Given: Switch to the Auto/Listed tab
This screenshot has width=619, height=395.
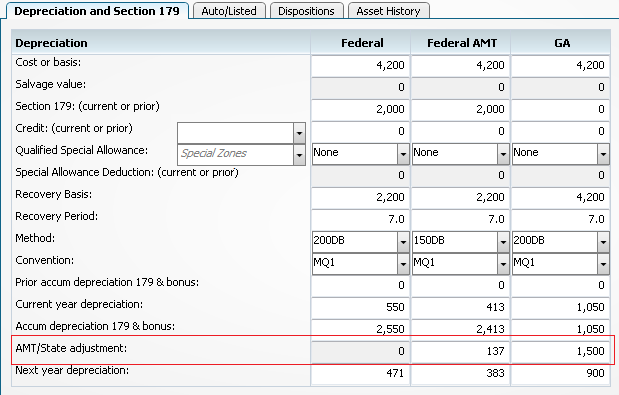Looking at the screenshot, I should click(x=229, y=11).
